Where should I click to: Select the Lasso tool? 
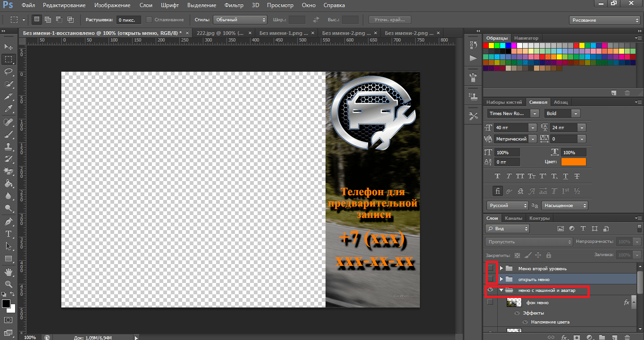coord(8,72)
